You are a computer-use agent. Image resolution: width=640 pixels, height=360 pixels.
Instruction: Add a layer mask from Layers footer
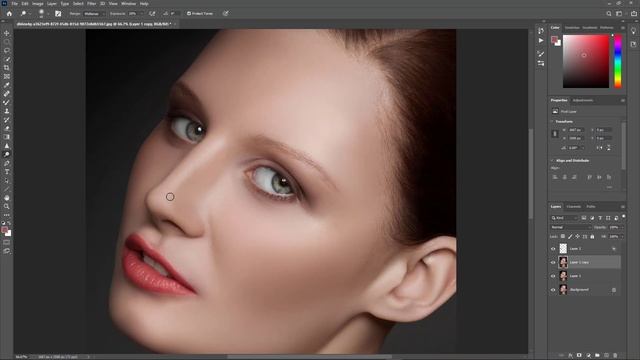click(x=579, y=356)
